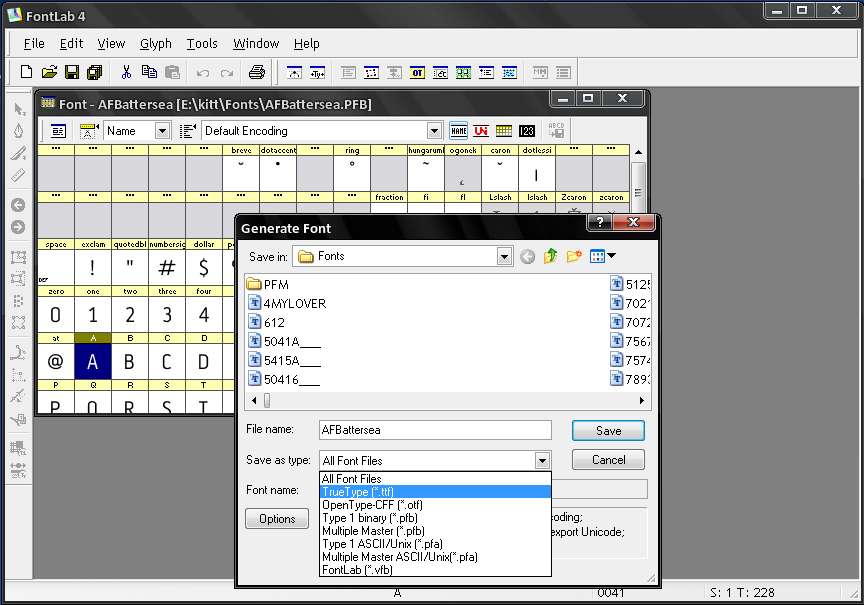Screen dimensions: 864x605
Task: Click Up One Level folder icon
Action: point(551,257)
